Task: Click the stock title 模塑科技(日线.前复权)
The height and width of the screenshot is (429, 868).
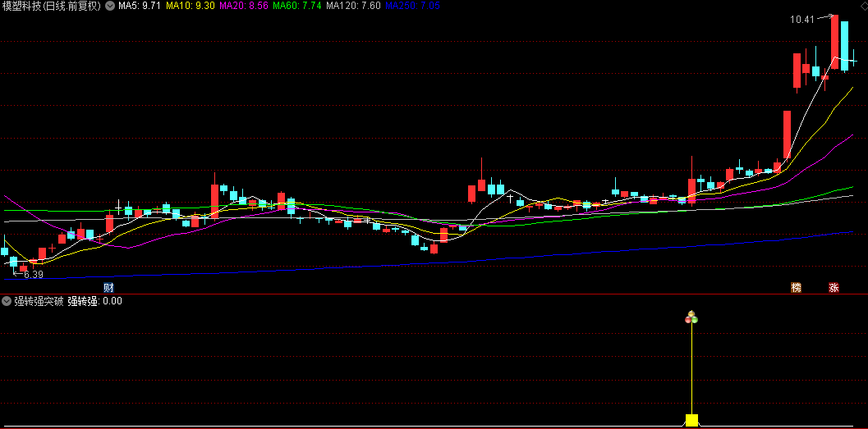Action: [52, 6]
